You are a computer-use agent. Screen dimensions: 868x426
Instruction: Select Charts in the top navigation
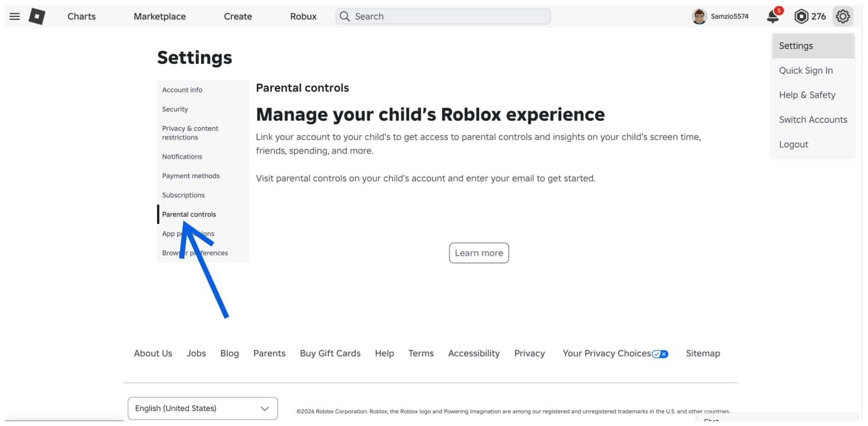pos(81,17)
